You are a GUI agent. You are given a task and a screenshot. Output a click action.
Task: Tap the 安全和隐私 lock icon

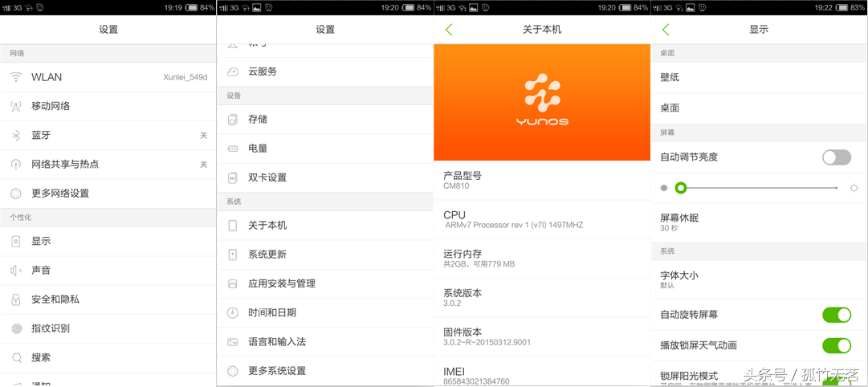click(16, 299)
